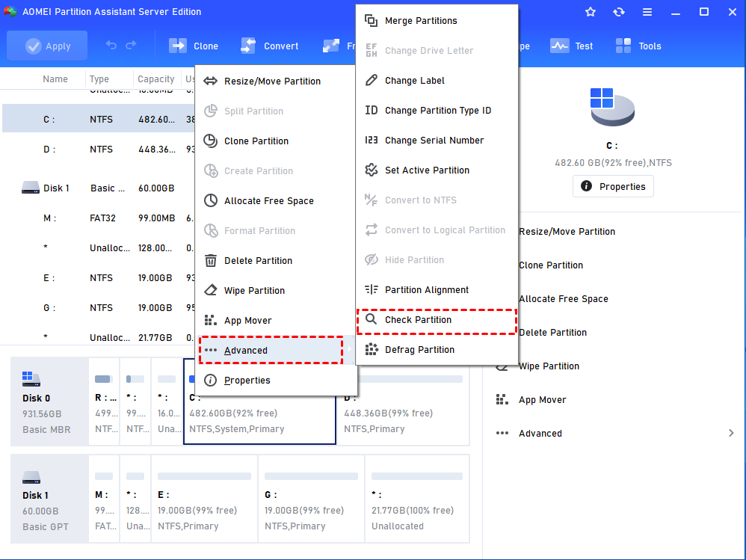The image size is (746, 560).
Task: Click the 123 serial number icon
Action: pyautogui.click(x=371, y=140)
